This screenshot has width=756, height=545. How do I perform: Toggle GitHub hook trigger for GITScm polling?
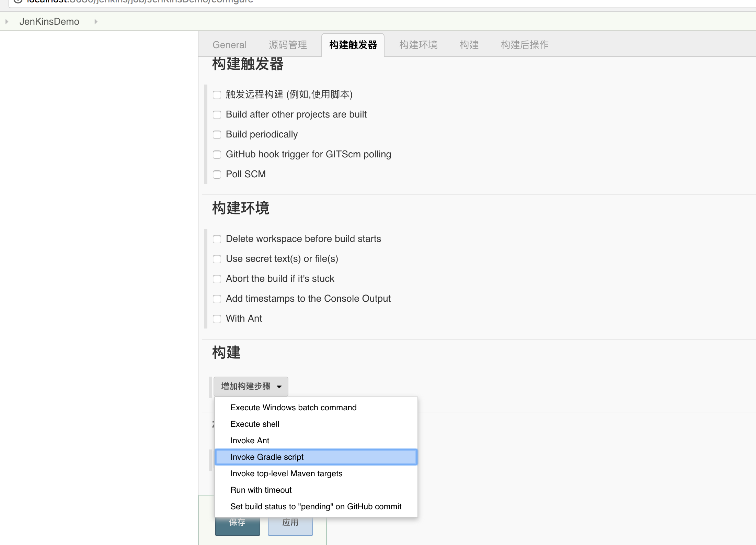coord(217,154)
